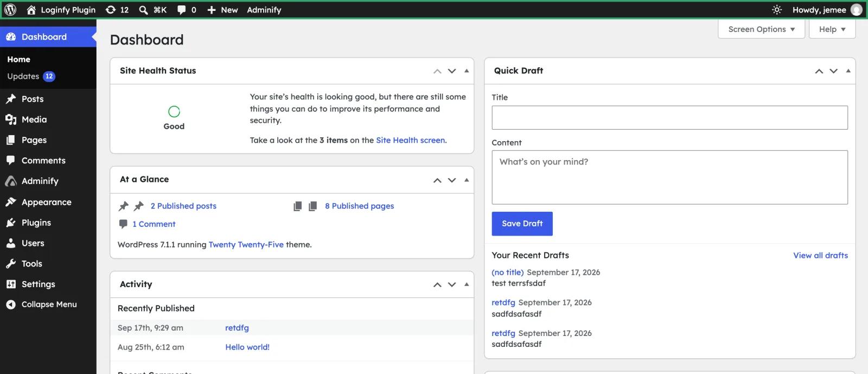The width and height of the screenshot is (868, 374).
Task: Move Activity widget down
Action: 452,285
